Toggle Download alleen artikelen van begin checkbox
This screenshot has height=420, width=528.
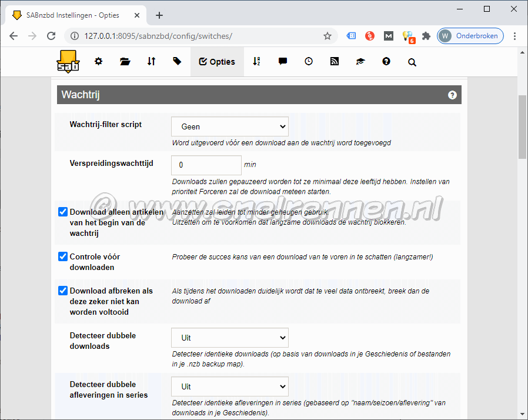pos(63,212)
